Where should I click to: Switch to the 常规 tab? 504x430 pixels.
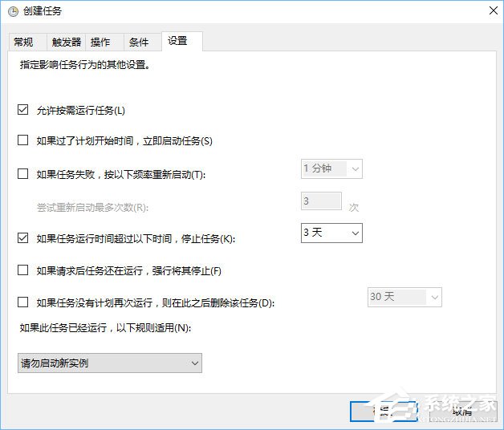point(27,42)
